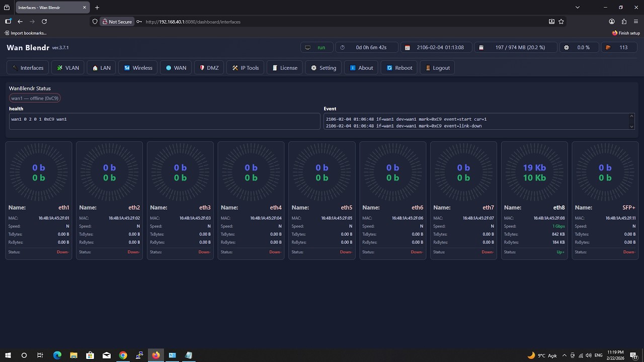Open the Setting page
The height and width of the screenshot is (362, 644).
(x=324, y=68)
